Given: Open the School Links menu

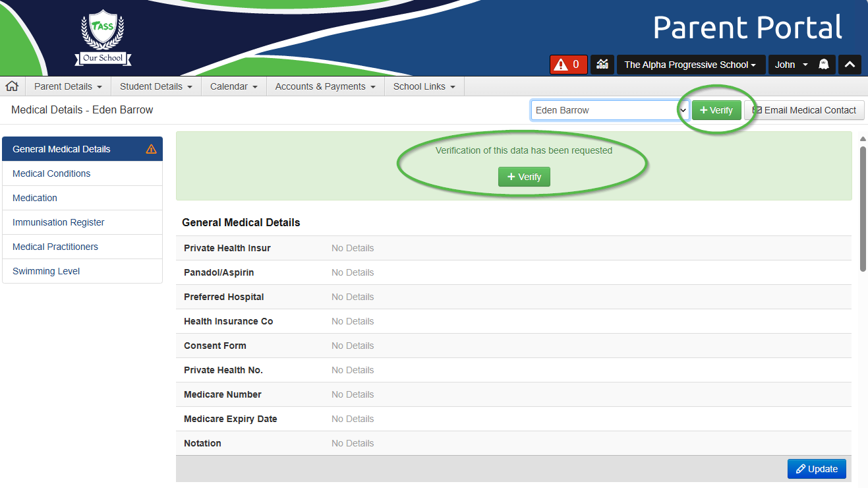Looking at the screenshot, I should click(424, 86).
